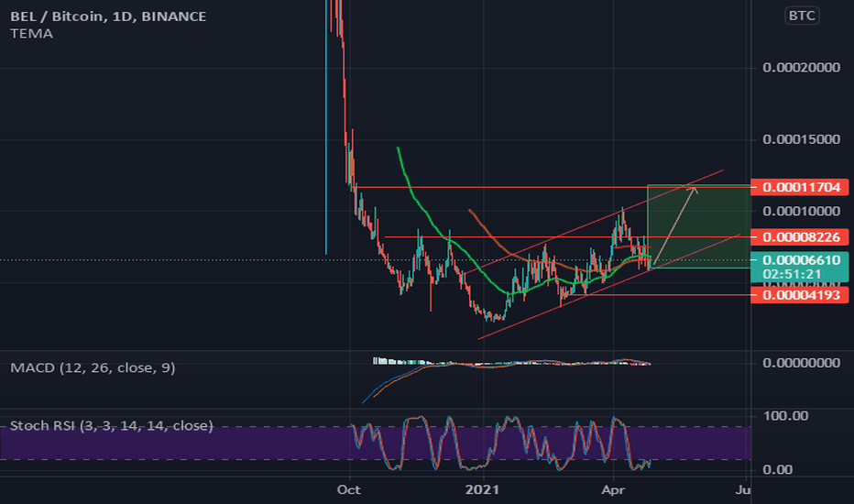Screen dimensions: 854x504
Task: Click the Stoch RSI 100.00 axis value
Action: coord(785,416)
